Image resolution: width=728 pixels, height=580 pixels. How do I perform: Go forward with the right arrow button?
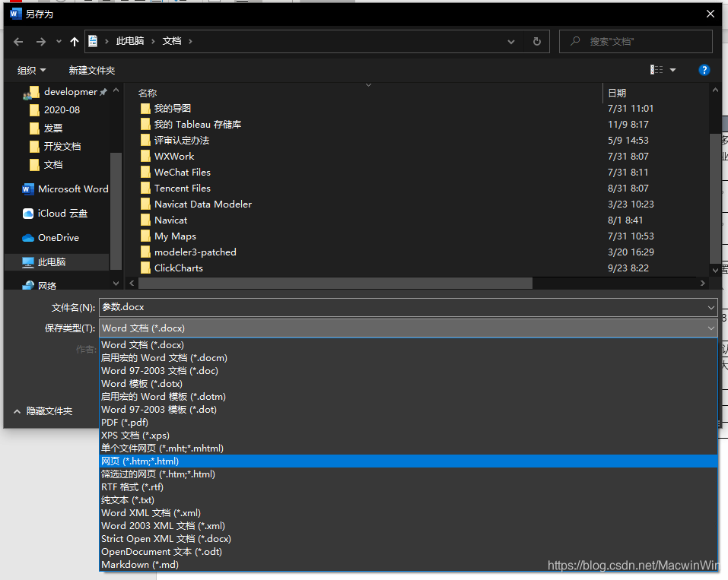point(41,42)
